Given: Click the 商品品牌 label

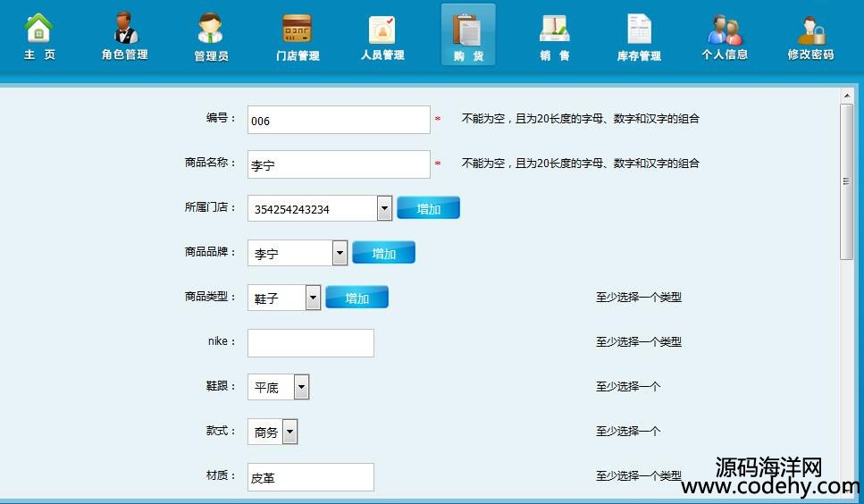Looking at the screenshot, I should click(210, 252).
